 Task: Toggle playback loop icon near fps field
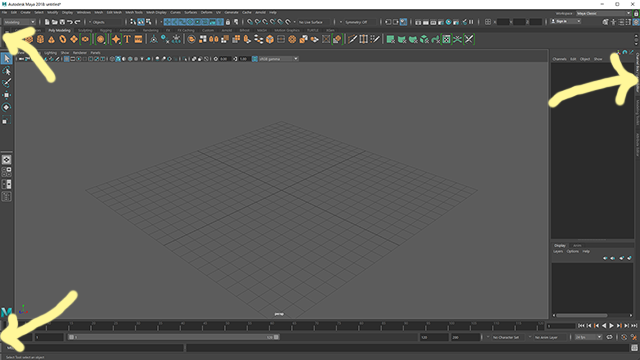[609, 337]
